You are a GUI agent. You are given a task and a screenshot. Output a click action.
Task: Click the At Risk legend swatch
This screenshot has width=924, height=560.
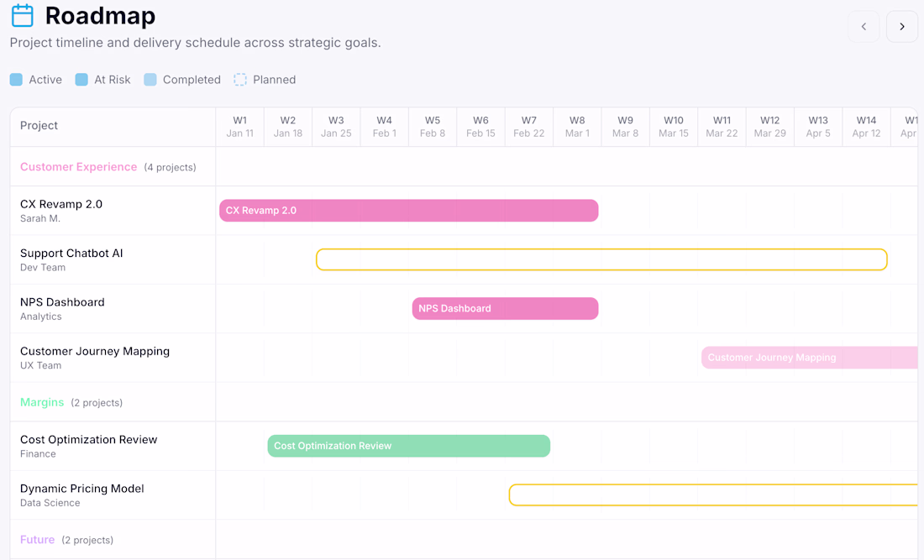point(81,80)
